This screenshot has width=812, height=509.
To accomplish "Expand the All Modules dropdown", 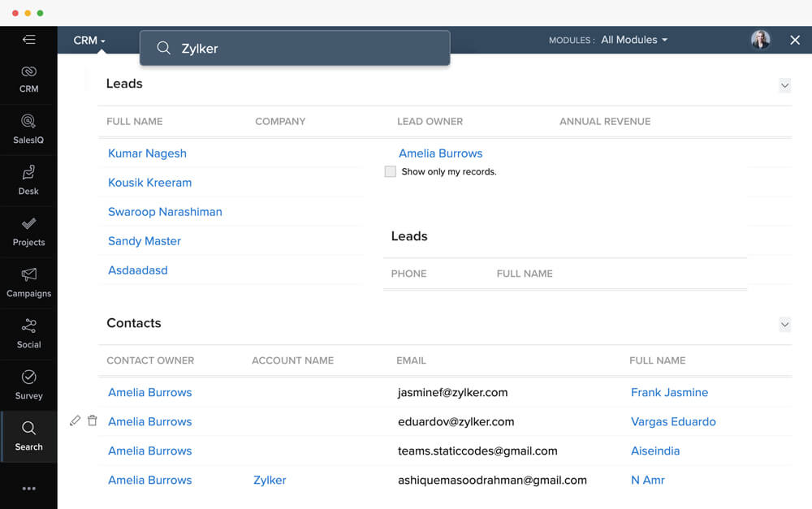I will pos(633,40).
